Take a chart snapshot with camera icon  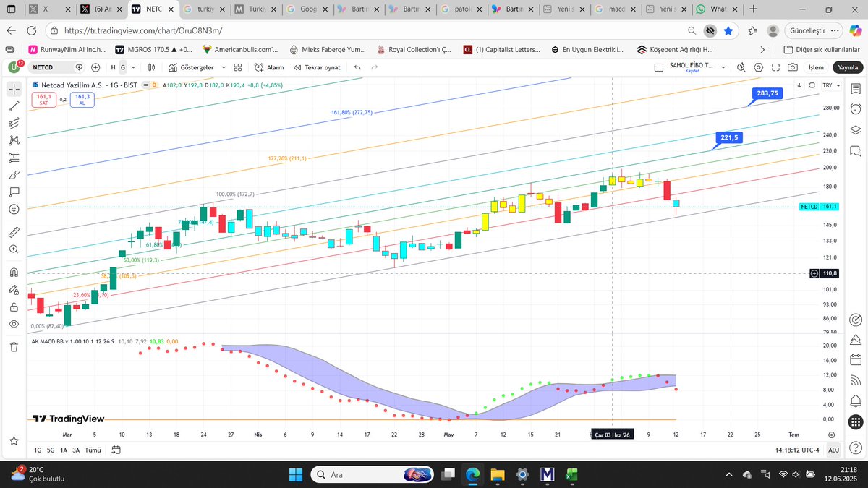[793, 67]
